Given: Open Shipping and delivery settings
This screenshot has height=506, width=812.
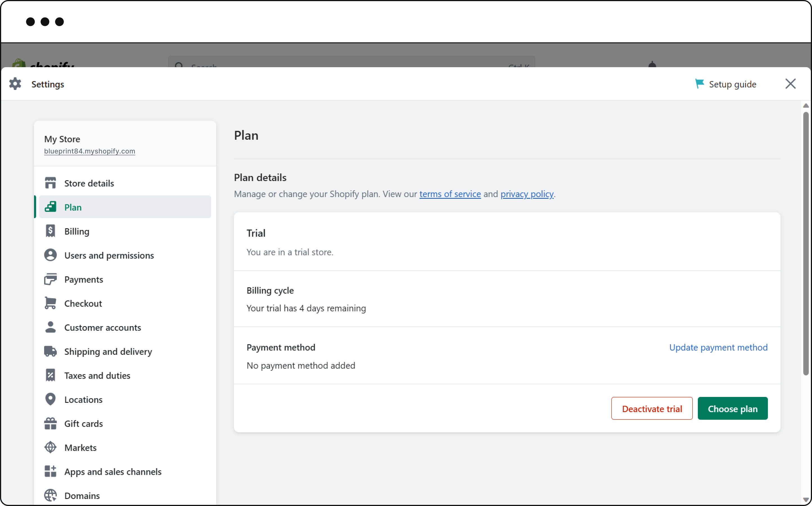Looking at the screenshot, I should click(125, 351).
